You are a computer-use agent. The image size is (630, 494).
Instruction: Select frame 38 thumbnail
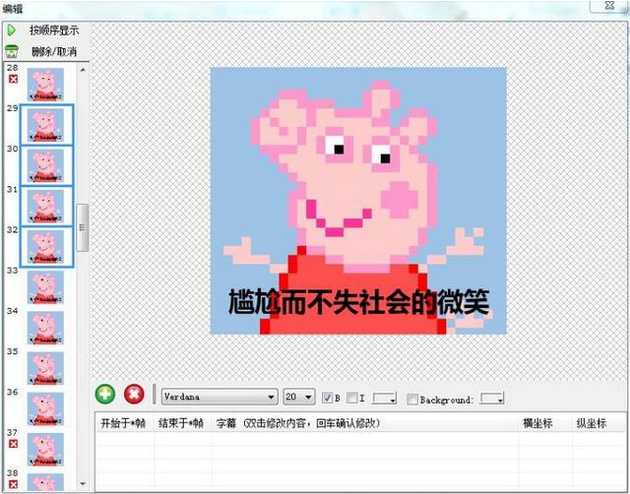45,482
